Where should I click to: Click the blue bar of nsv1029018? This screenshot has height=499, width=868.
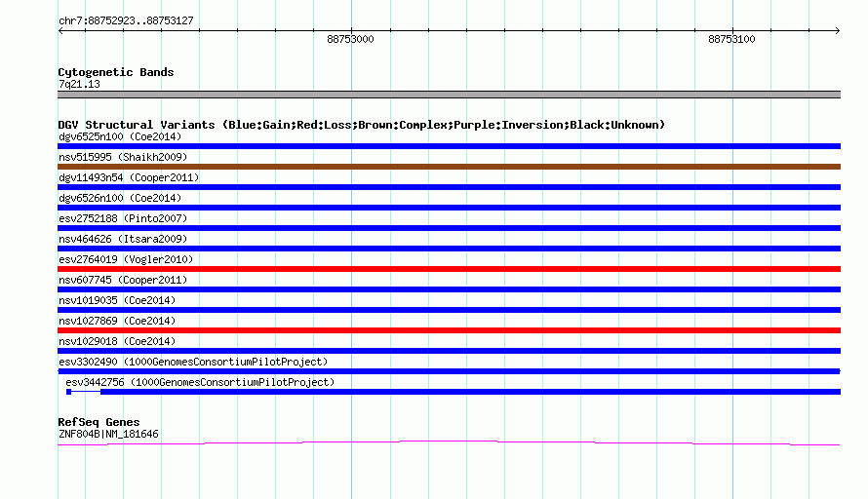pyautogui.click(x=449, y=351)
